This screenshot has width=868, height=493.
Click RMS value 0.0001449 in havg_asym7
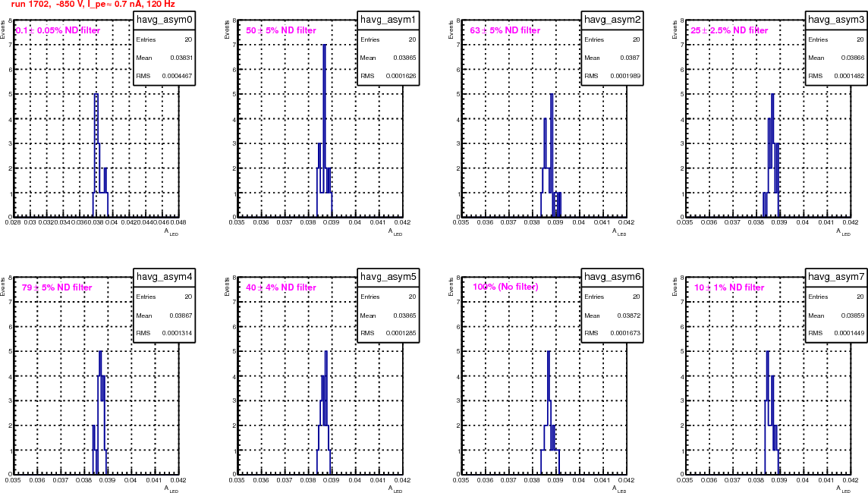point(849,333)
